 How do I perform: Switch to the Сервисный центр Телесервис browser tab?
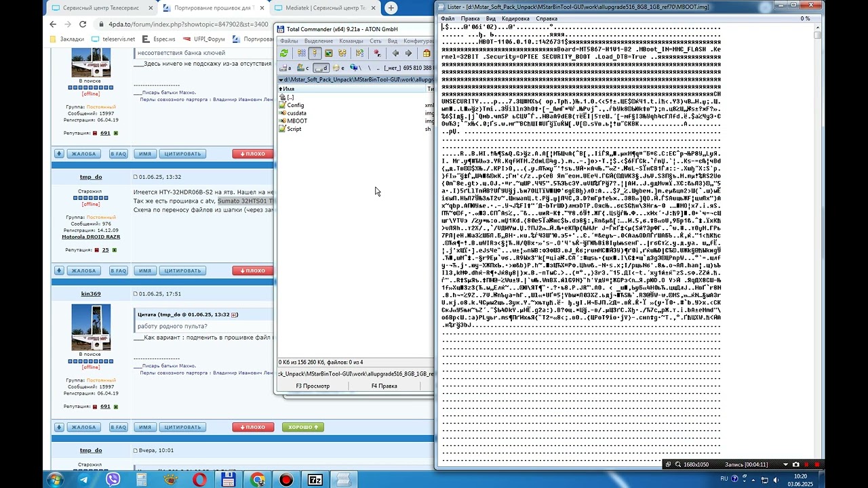click(100, 8)
